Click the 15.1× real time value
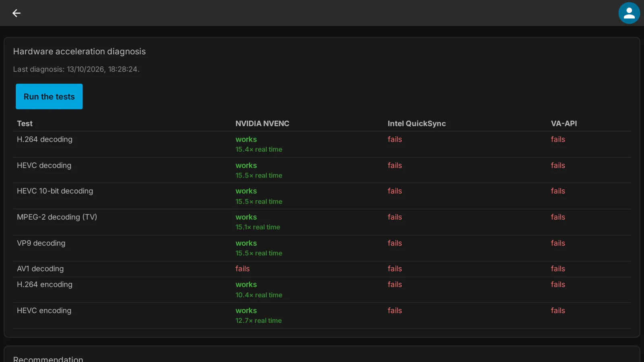This screenshot has width=644, height=362. 258,227
